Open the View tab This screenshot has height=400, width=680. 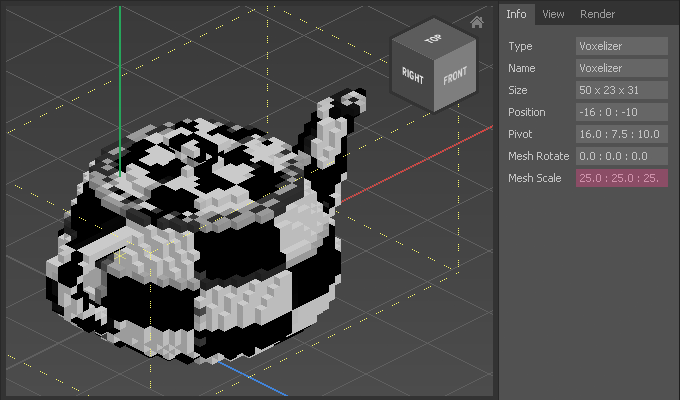(x=553, y=14)
